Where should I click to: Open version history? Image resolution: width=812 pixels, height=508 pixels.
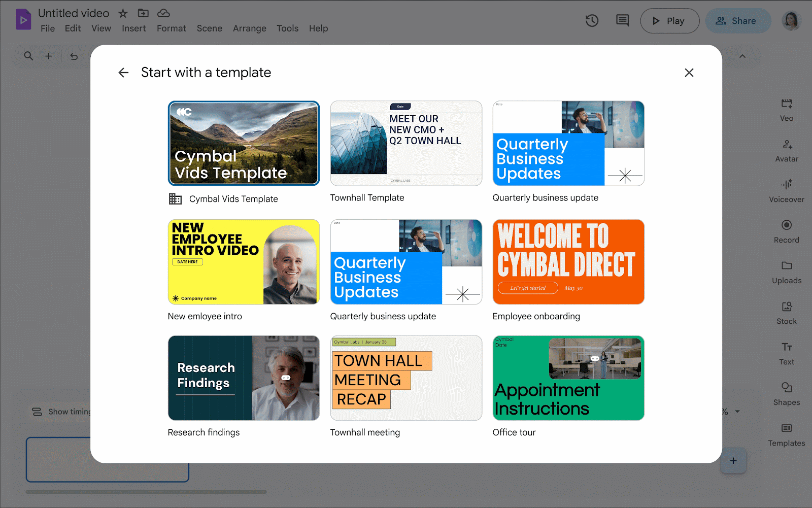point(592,21)
